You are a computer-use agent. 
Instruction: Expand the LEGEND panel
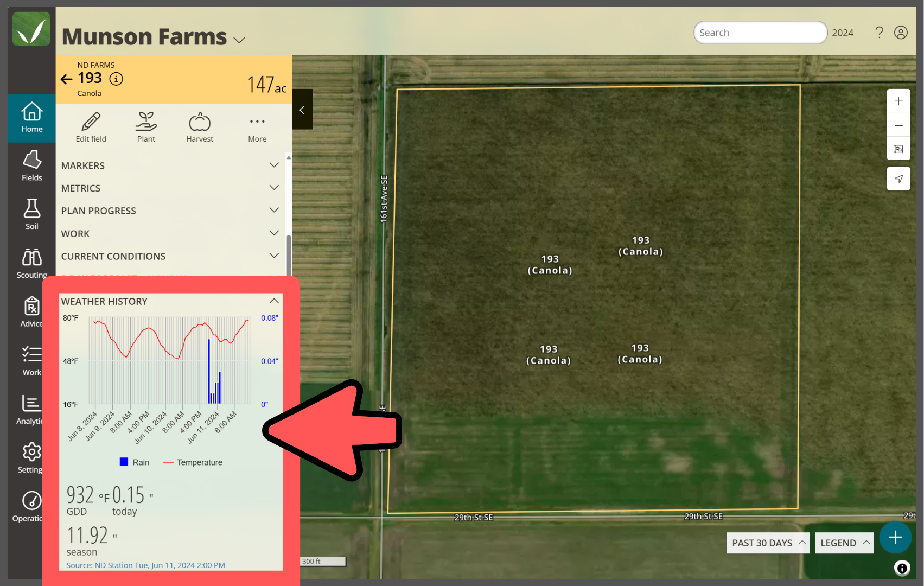coord(844,543)
